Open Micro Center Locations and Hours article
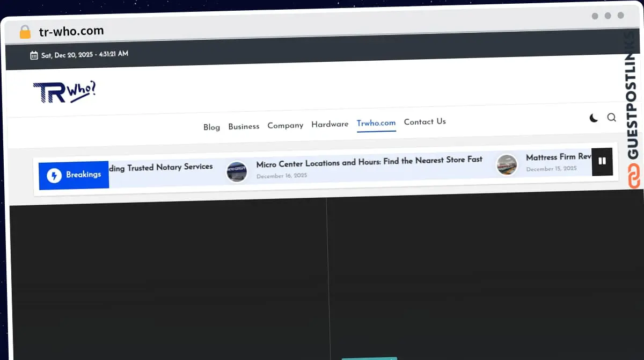Image resolution: width=644 pixels, height=360 pixels. pos(369,161)
